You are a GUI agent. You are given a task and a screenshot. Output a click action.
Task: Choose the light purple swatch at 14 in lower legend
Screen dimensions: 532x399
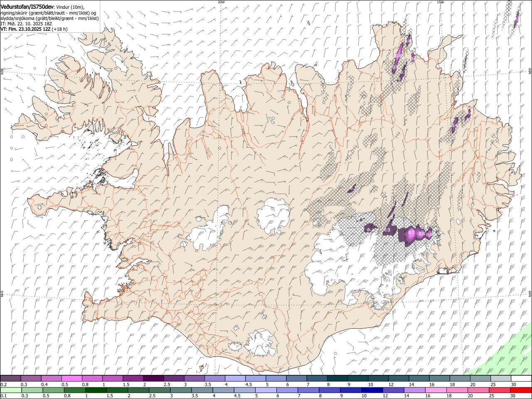(414, 390)
